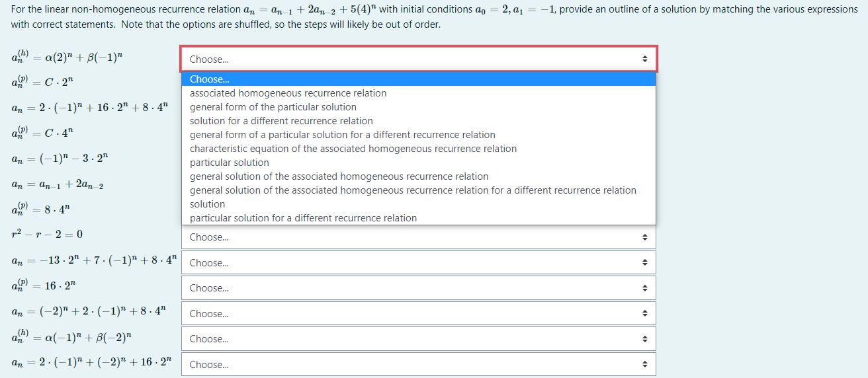
Task: Open dropdown for −13·2ⁿ + 7·(−1)ⁿ + 8·4ⁿ
Action: (x=419, y=262)
